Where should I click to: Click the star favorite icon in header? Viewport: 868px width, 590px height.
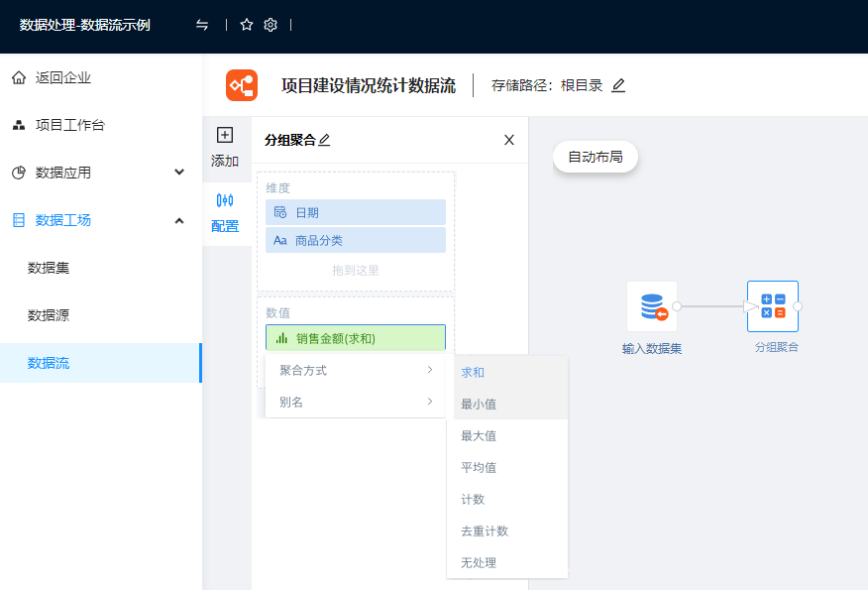[247, 25]
